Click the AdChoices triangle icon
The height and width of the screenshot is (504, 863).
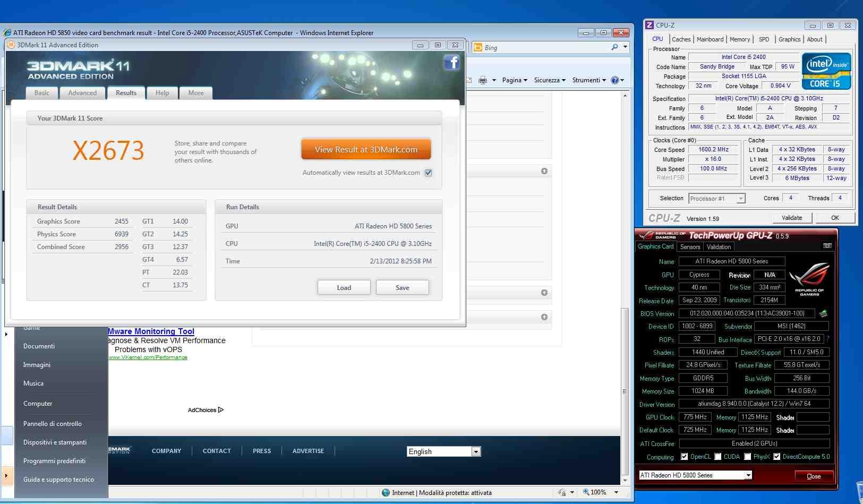tap(221, 410)
